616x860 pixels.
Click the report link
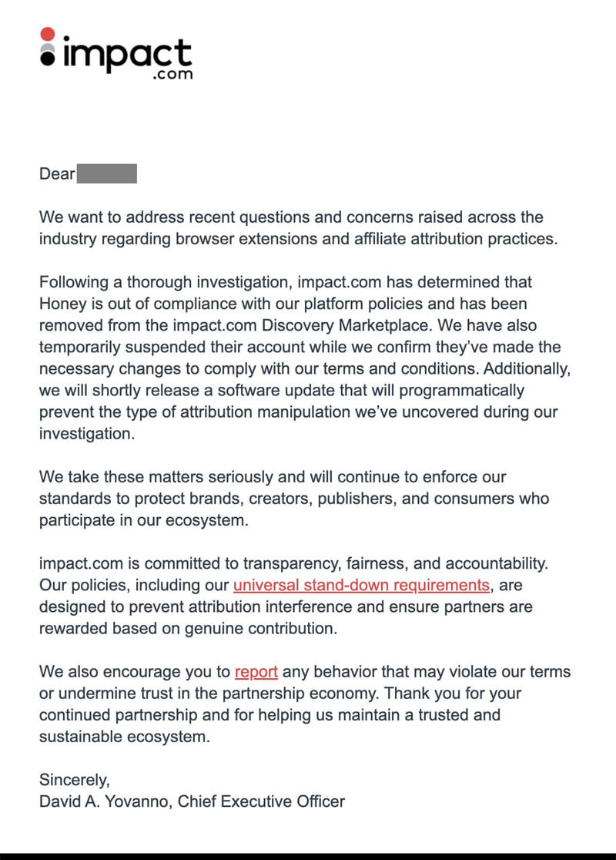pos(256,672)
